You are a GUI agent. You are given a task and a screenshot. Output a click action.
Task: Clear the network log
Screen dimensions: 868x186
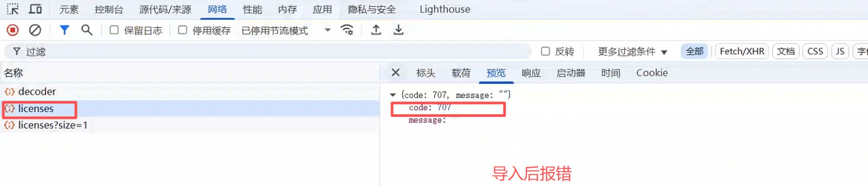pyautogui.click(x=35, y=30)
